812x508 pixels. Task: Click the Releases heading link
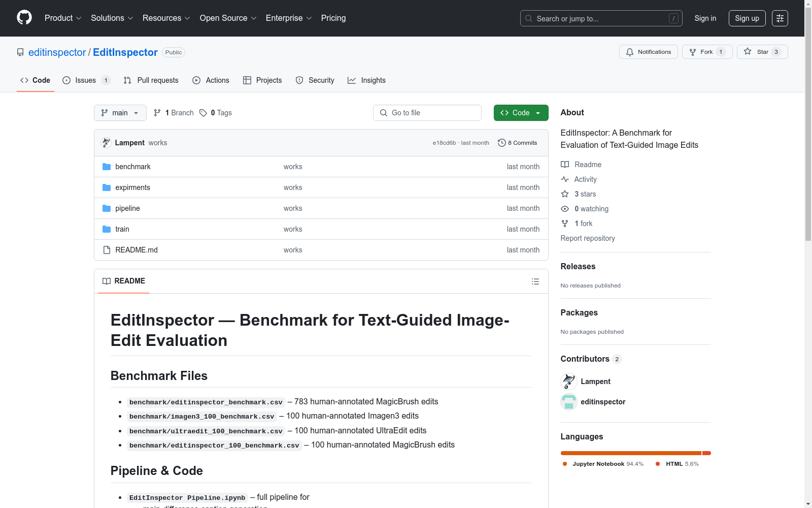click(578, 266)
